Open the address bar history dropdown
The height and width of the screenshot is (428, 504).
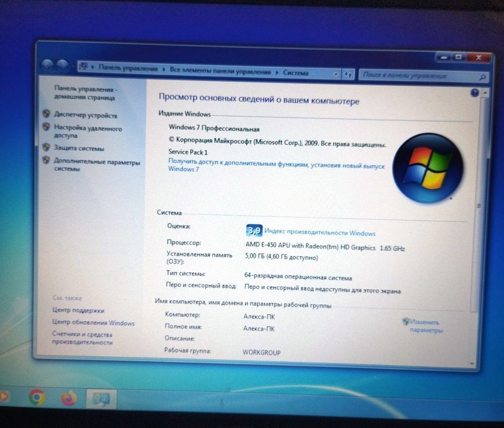336,74
